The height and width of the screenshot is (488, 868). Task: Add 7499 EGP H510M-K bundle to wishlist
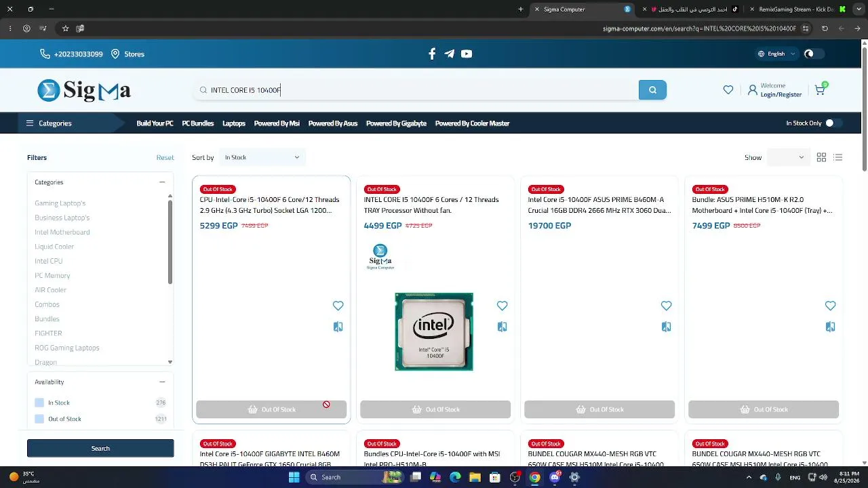tap(831, 306)
